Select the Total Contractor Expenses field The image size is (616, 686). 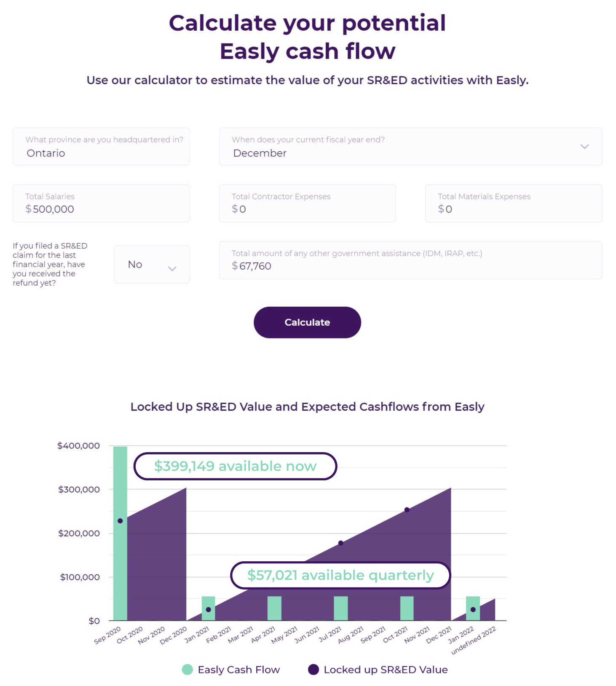(x=307, y=204)
